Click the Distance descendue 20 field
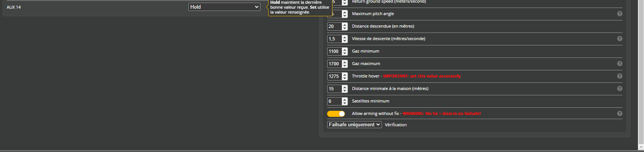 point(334,26)
